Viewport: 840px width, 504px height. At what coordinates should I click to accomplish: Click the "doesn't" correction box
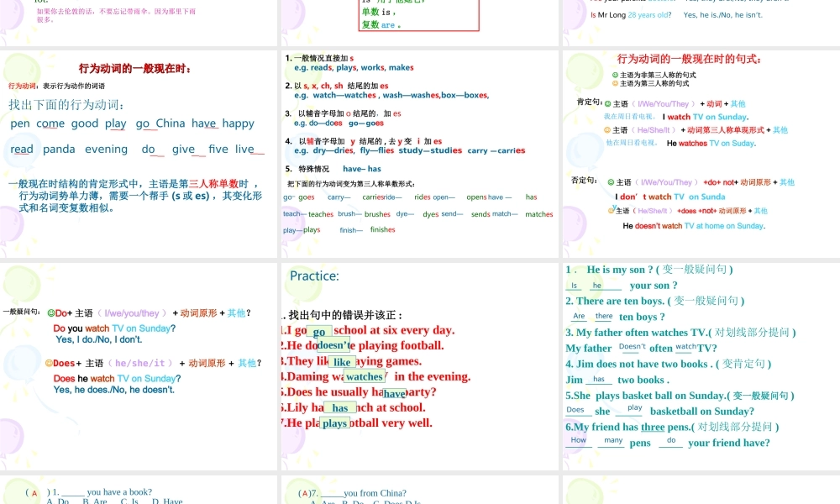click(x=333, y=345)
